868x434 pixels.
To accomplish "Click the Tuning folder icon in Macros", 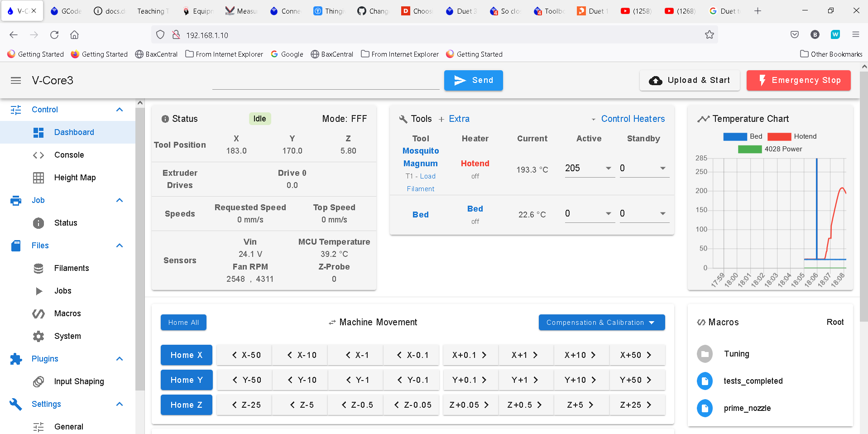I will (705, 354).
